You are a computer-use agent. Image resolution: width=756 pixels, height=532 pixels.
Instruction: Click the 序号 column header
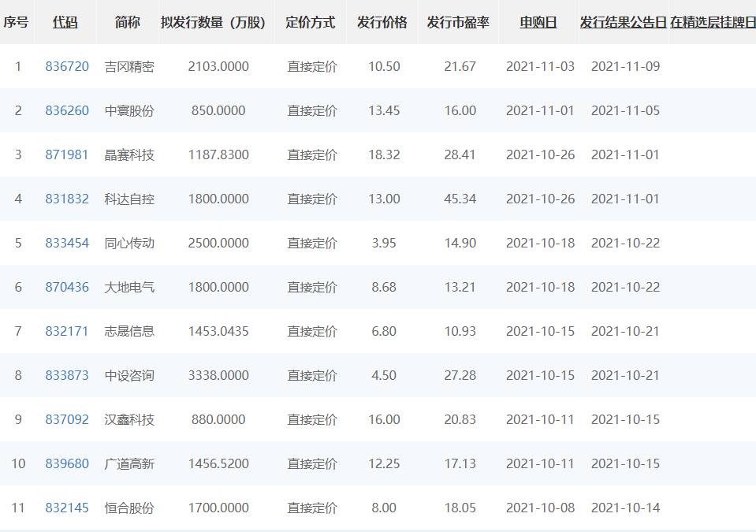tap(16, 23)
